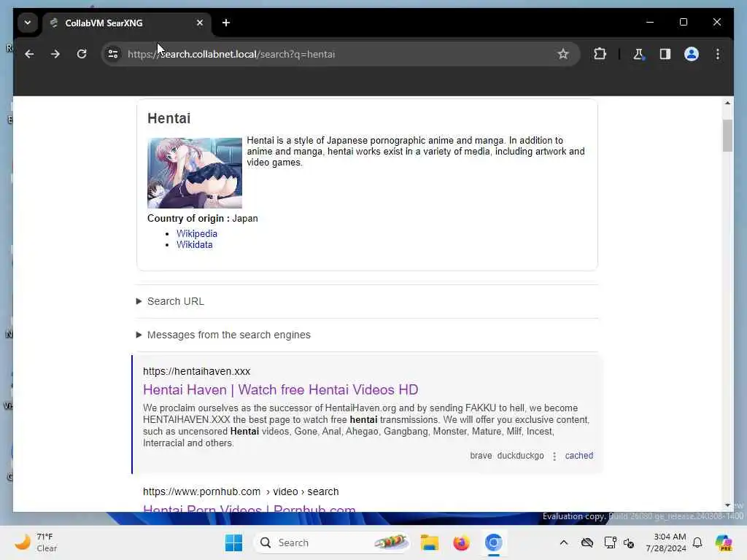This screenshot has height=560, width=747.
Task: Open the volume tray icon
Action: pos(629,542)
